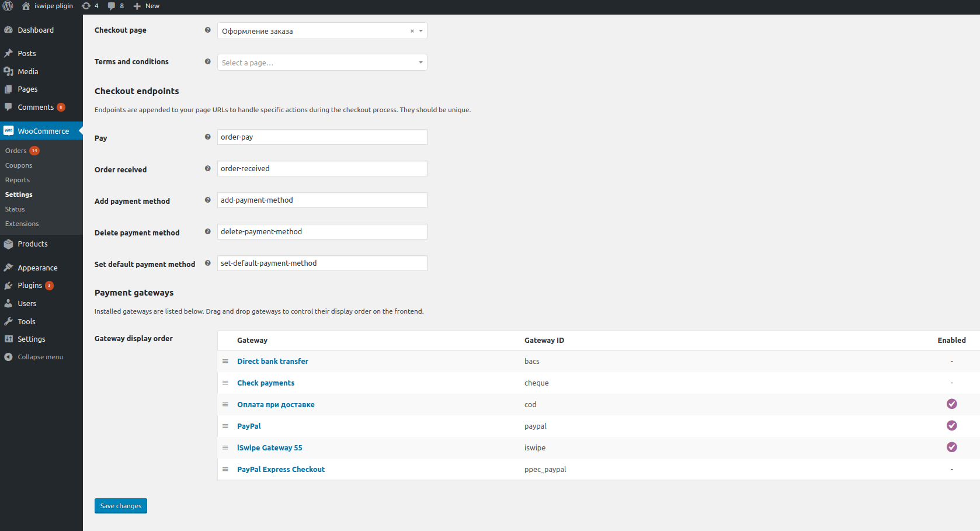
Task: Open the comments bubble icon showing 8
Action: [x=111, y=6]
